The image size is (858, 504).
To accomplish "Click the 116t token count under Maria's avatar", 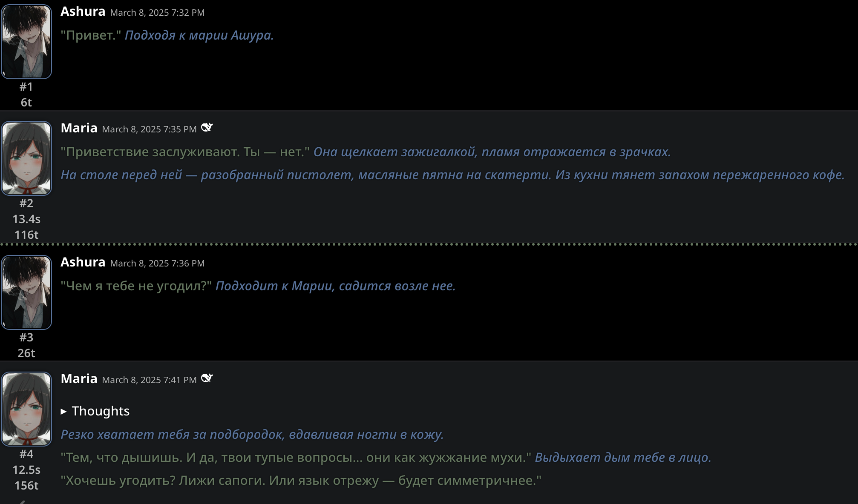I will 26,235.
